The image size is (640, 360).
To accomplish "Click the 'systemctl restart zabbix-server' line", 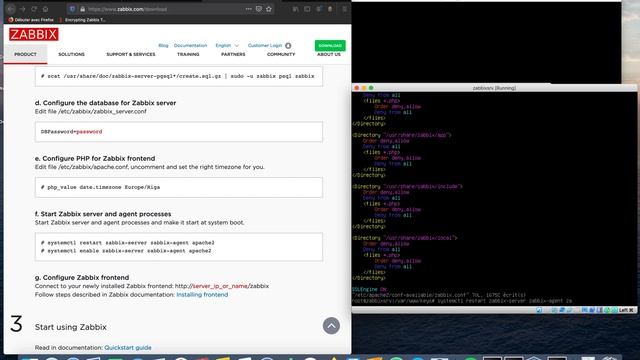I will pos(128,243).
